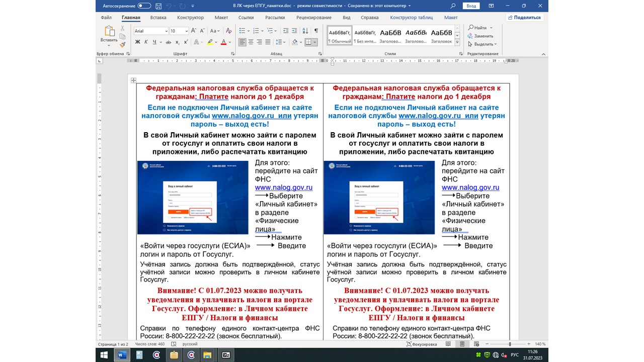Toggle bold with the Ж button
Screen dimensions: 644x362
click(x=137, y=42)
